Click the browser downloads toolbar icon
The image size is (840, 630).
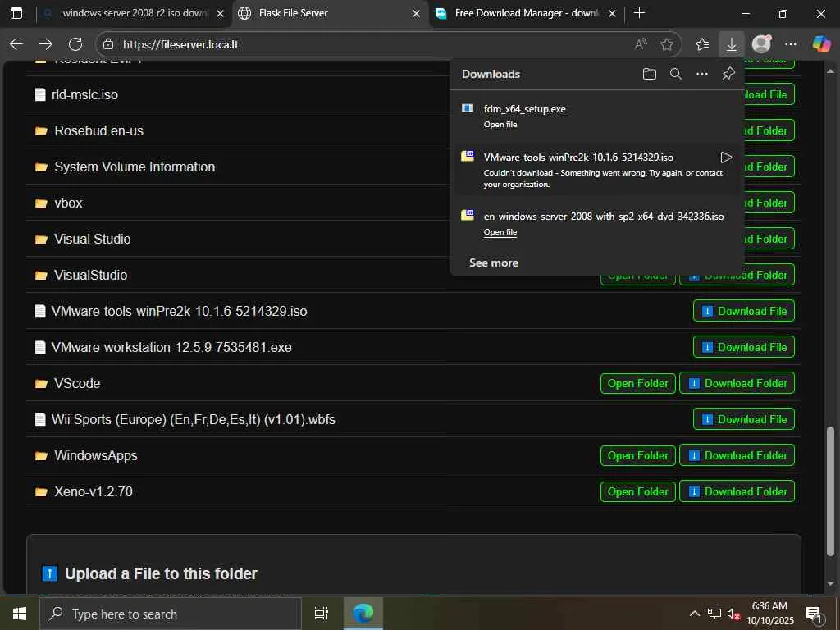(x=731, y=44)
